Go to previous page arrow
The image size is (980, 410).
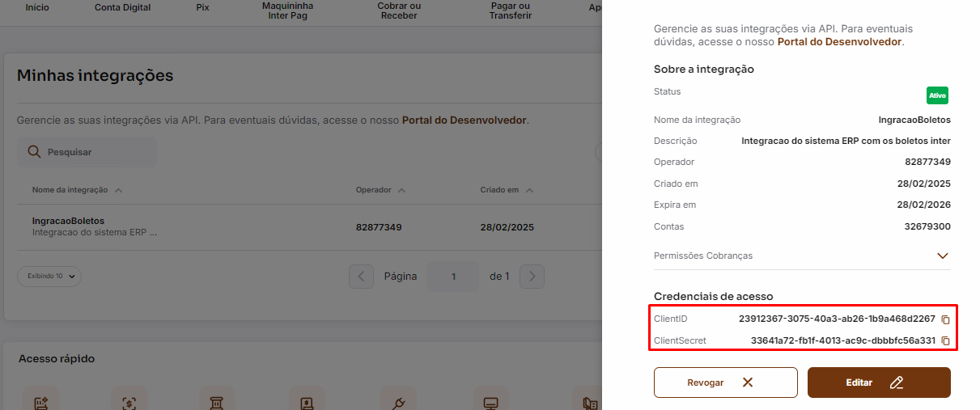point(361,277)
